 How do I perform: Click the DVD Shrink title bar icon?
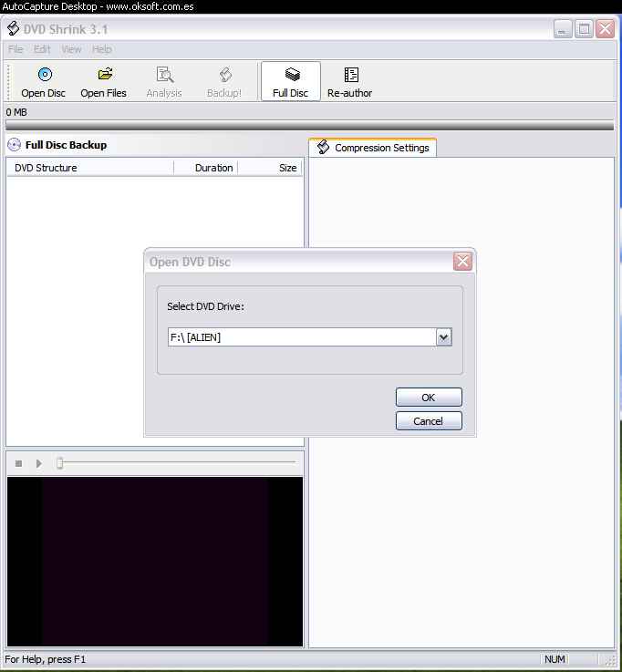[x=14, y=28]
